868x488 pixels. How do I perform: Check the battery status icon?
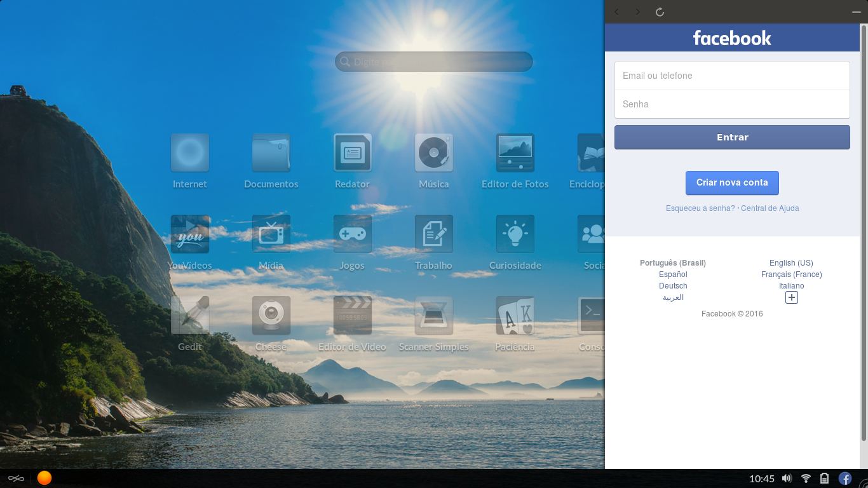[x=825, y=478]
